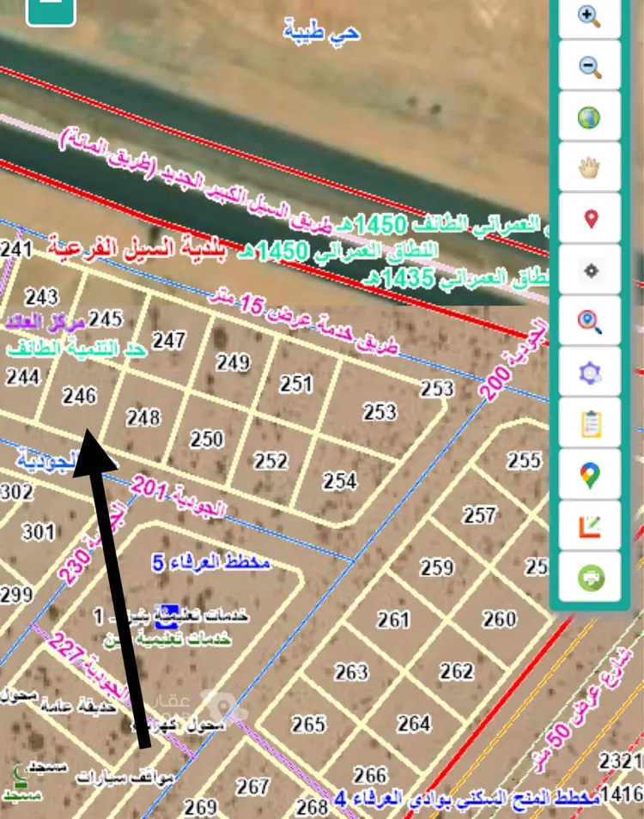
Task: Select parcel 268
Action: tap(312, 807)
